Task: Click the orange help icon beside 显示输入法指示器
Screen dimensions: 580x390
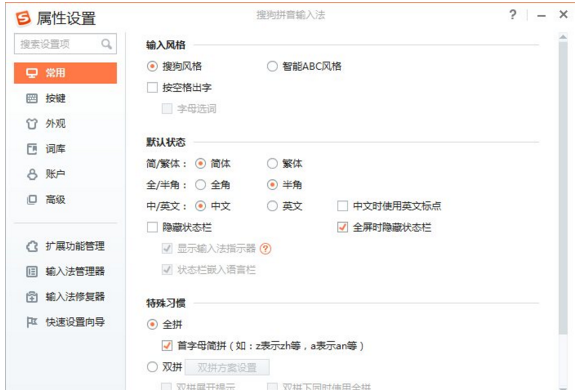Action: pyautogui.click(x=265, y=249)
